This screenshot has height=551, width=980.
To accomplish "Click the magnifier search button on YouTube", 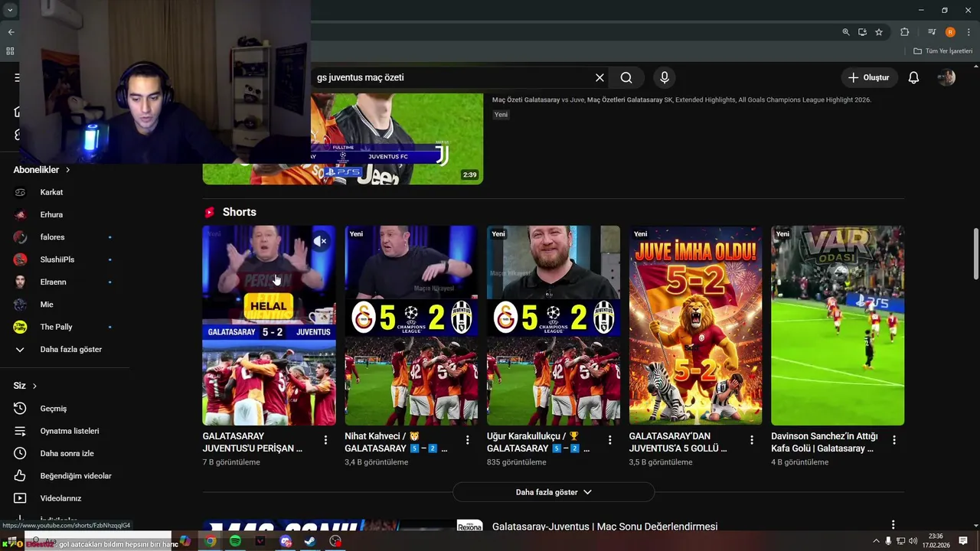I will 626,77.
